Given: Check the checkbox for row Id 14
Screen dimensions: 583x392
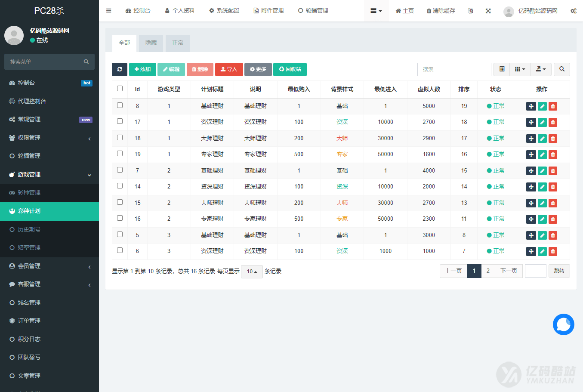Looking at the screenshot, I should click(x=120, y=186).
